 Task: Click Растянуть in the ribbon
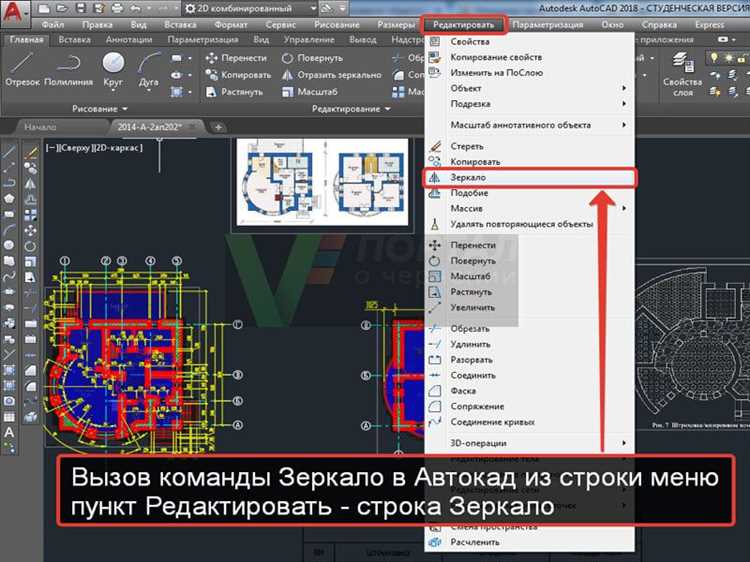tap(234, 92)
